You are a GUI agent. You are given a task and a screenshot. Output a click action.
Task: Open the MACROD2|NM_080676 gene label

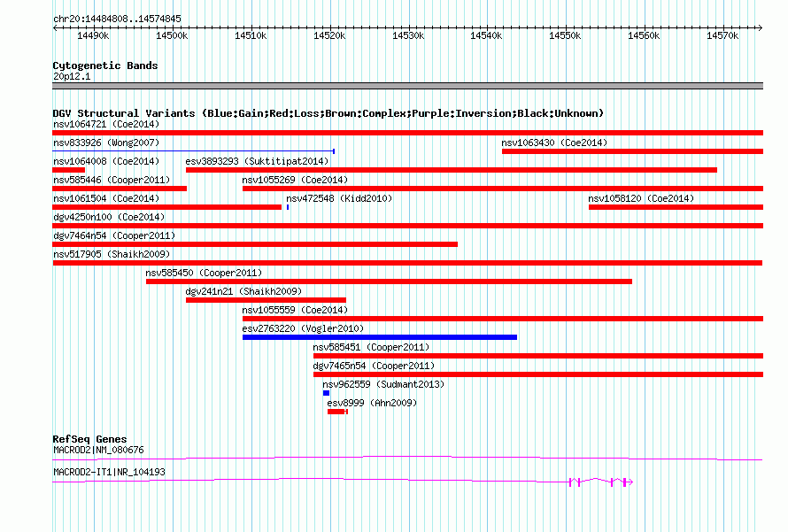point(98,450)
